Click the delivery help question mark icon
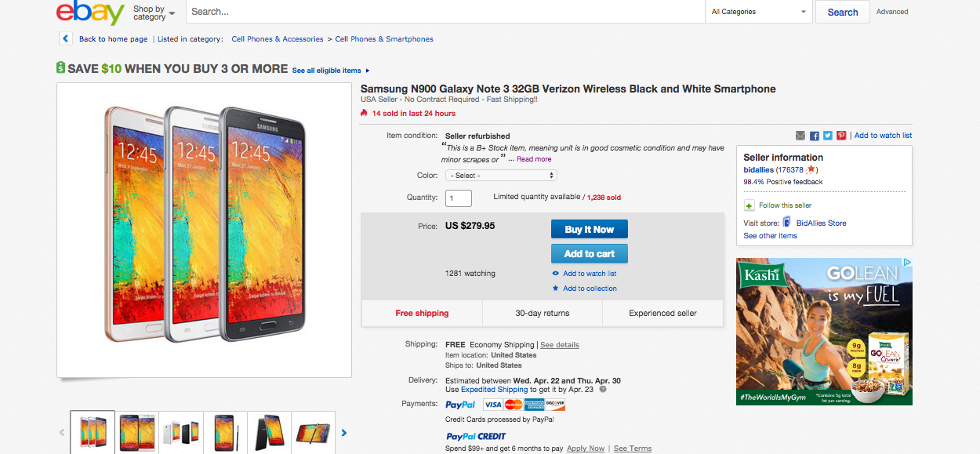980x454 pixels. click(x=603, y=389)
